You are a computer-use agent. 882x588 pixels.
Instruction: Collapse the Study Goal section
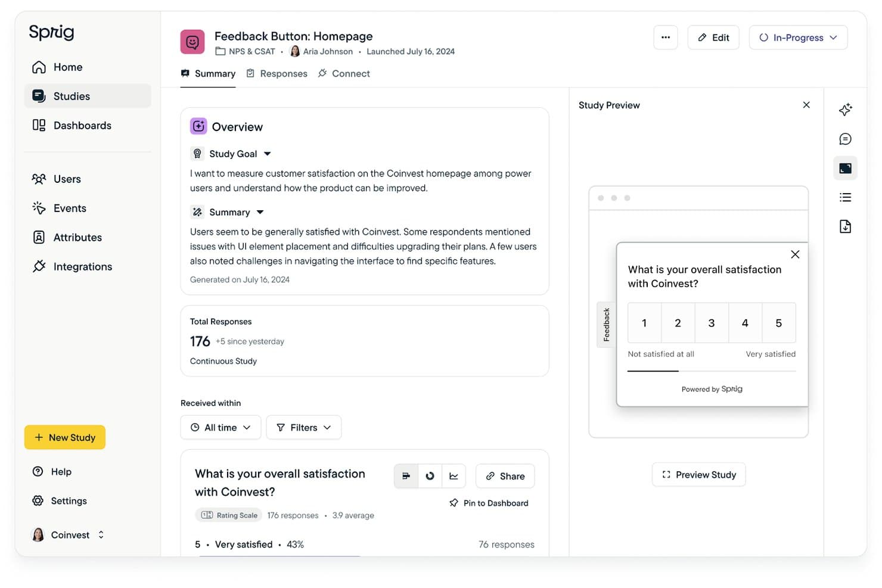click(x=268, y=154)
